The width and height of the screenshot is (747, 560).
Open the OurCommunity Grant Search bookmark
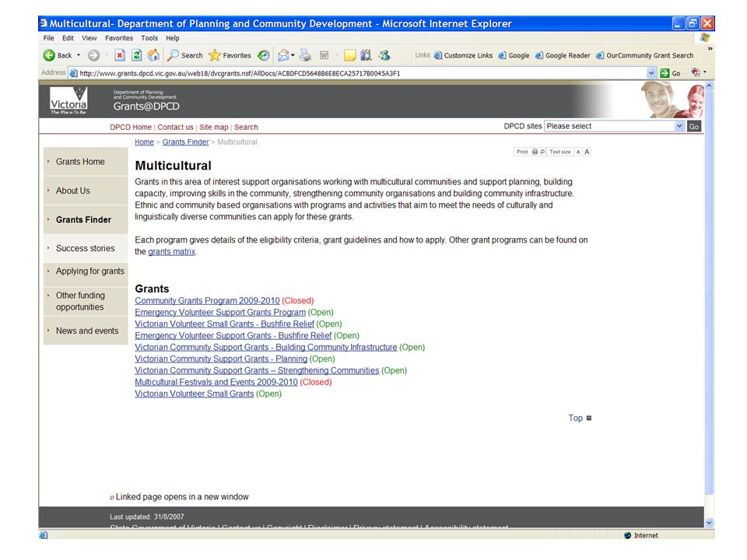tap(644, 56)
